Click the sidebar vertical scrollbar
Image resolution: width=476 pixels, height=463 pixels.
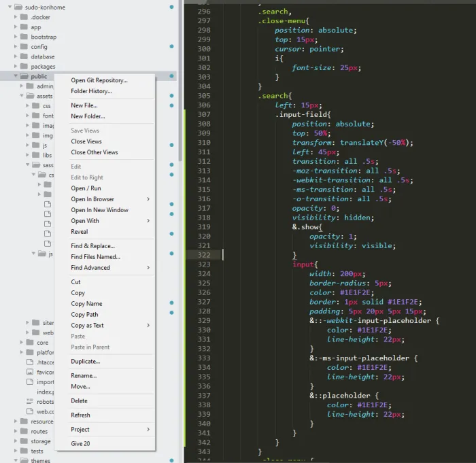[180, 80]
